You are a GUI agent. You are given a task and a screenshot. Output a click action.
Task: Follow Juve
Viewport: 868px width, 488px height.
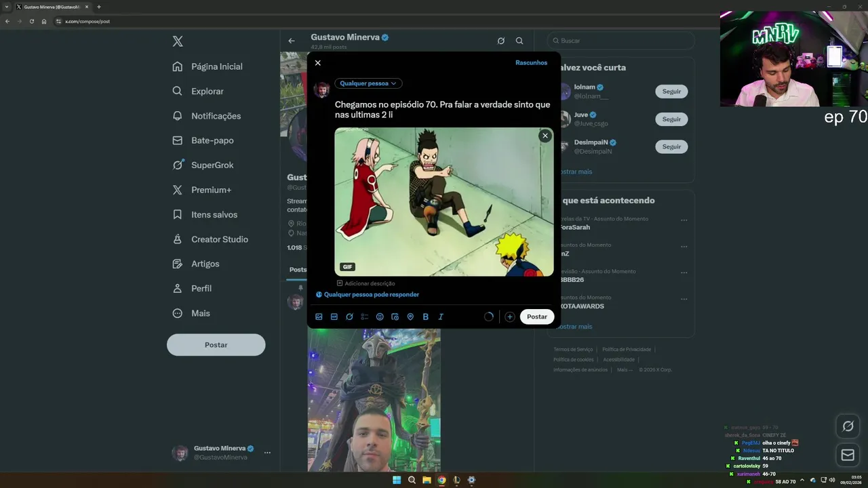(x=671, y=119)
